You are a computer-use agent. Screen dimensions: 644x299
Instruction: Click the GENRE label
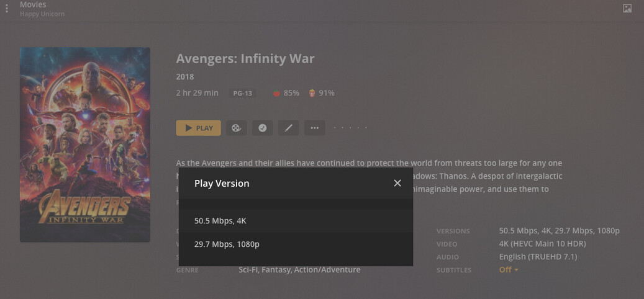tap(188, 270)
